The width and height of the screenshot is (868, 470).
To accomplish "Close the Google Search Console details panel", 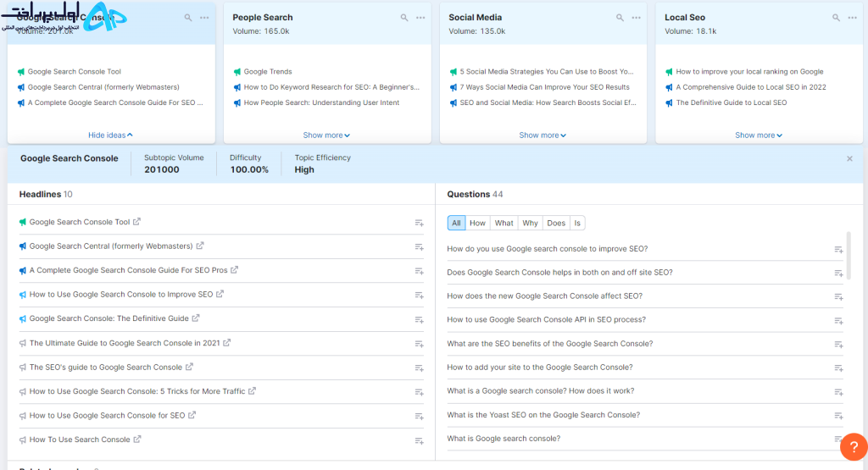I will point(849,158).
